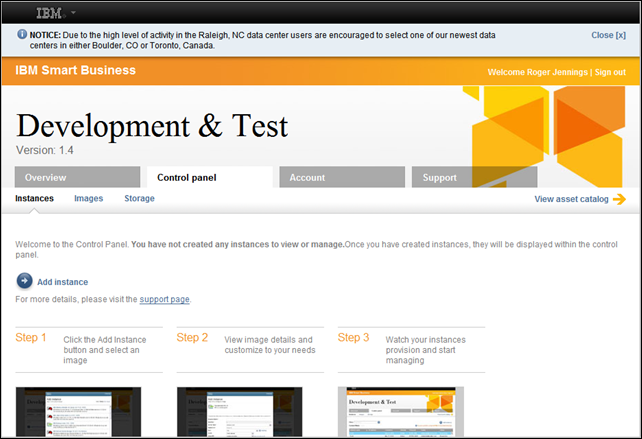Click the Version: 1.4 label

(45, 150)
